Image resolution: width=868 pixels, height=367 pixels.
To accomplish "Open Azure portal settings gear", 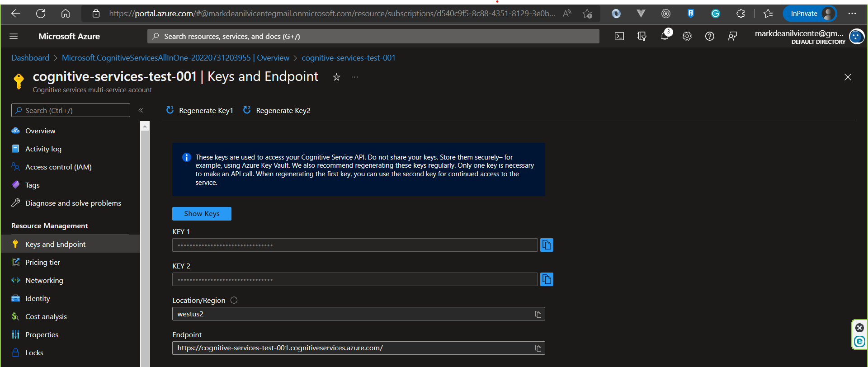I will [687, 36].
